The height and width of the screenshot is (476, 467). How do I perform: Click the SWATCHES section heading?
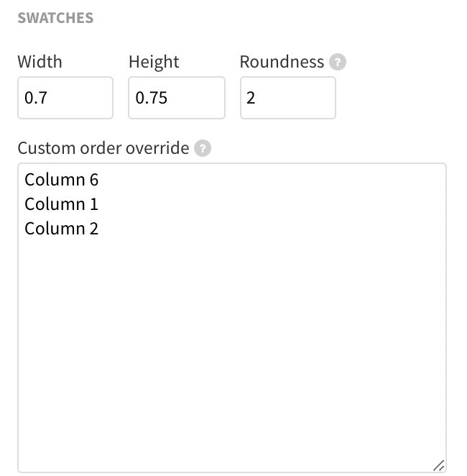tap(55, 18)
